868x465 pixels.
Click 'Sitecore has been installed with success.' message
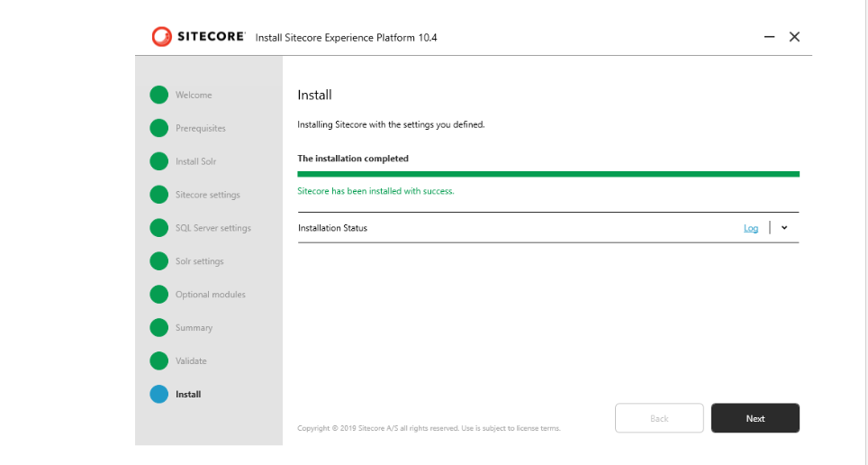(375, 191)
